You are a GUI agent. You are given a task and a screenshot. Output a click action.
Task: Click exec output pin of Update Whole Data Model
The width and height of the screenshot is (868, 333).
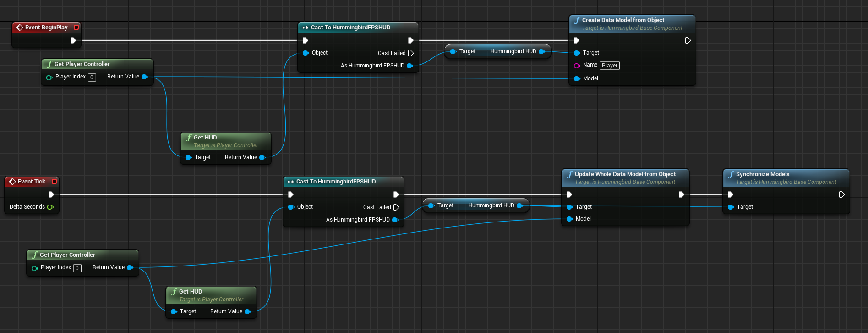[681, 194]
